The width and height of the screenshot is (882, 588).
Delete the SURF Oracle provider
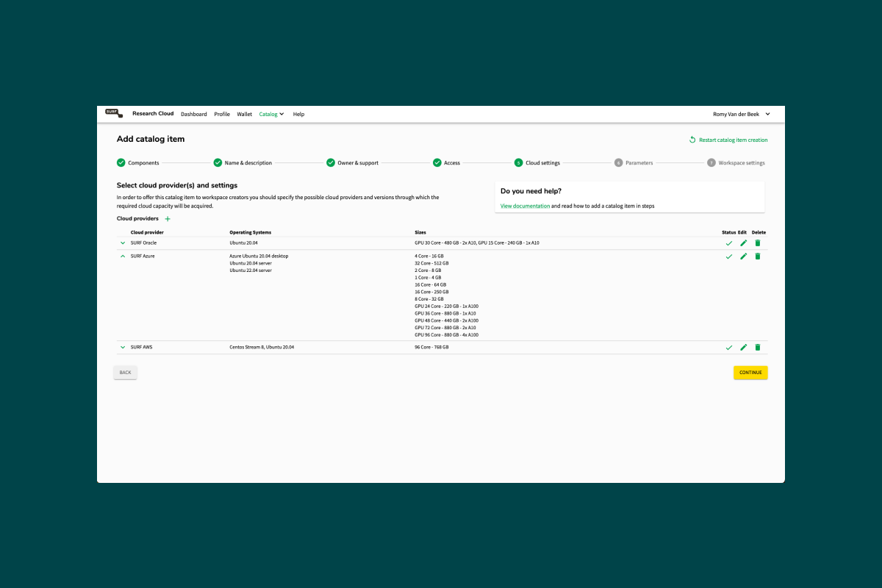pyautogui.click(x=758, y=243)
